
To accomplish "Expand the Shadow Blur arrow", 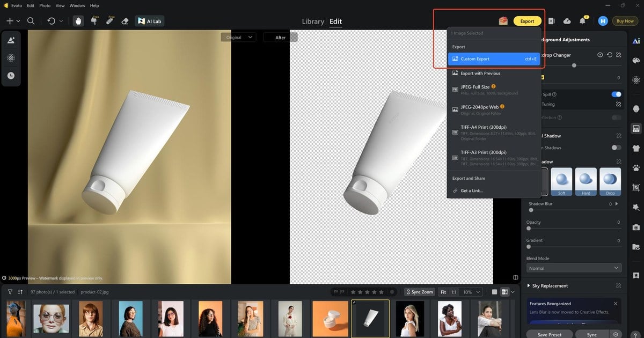I will (x=616, y=204).
